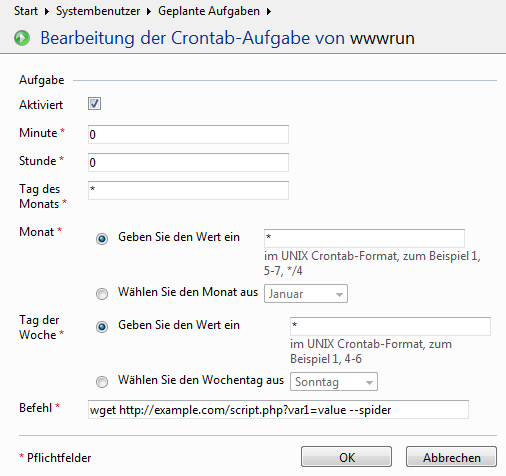This screenshot has height=476, width=506.
Task: Click the Monat value text field
Action: pyautogui.click(x=364, y=238)
